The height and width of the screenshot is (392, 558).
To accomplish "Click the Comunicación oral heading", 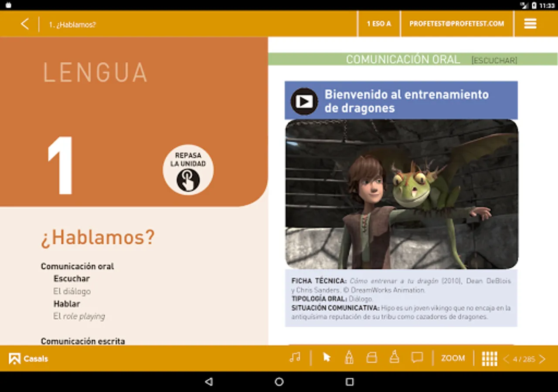I will pyautogui.click(x=77, y=266).
